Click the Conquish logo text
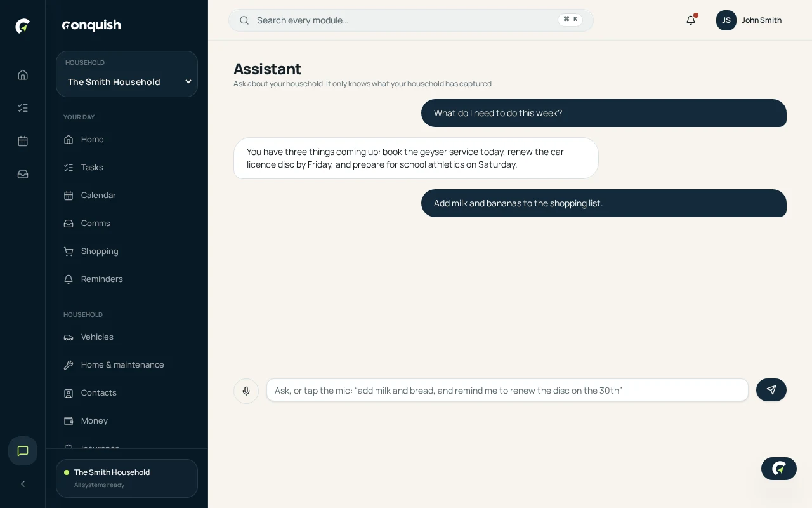The height and width of the screenshot is (508, 812). click(91, 25)
